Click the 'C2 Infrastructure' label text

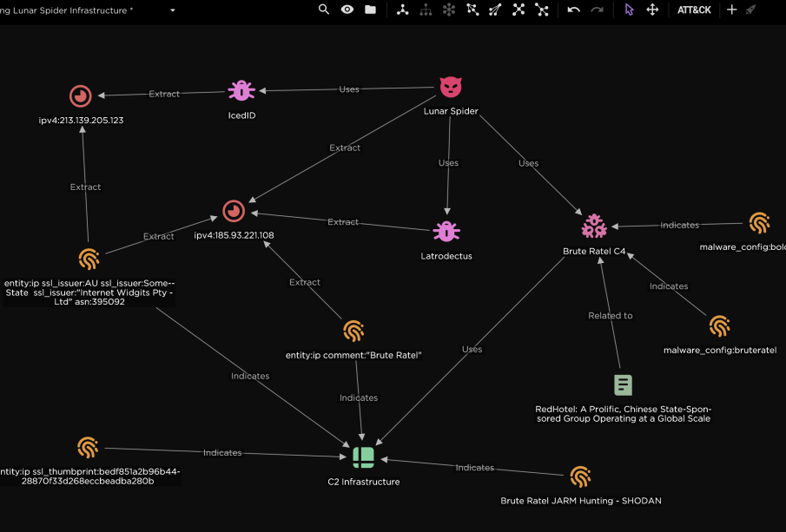tap(364, 482)
